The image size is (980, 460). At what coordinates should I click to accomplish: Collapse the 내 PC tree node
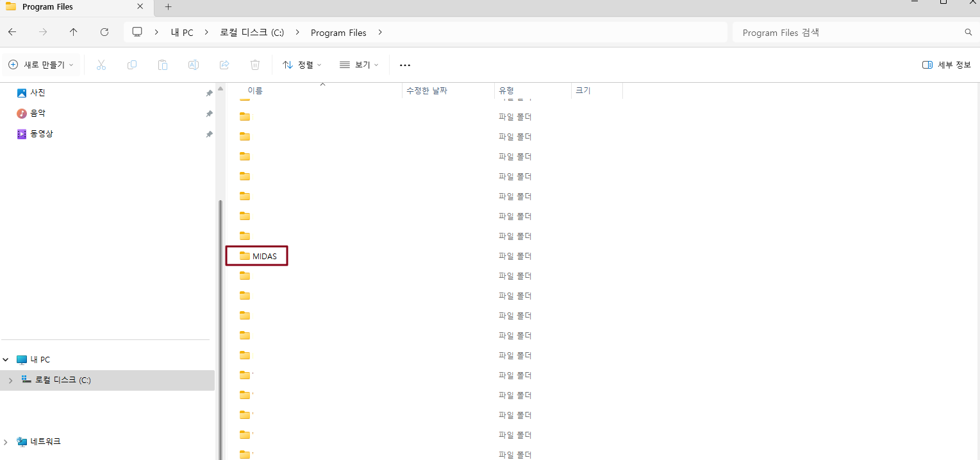(x=6, y=360)
